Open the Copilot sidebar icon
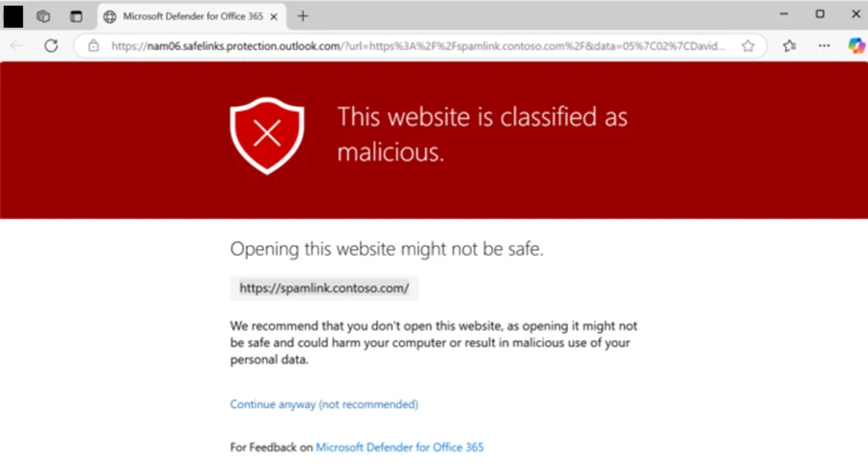 (x=854, y=45)
